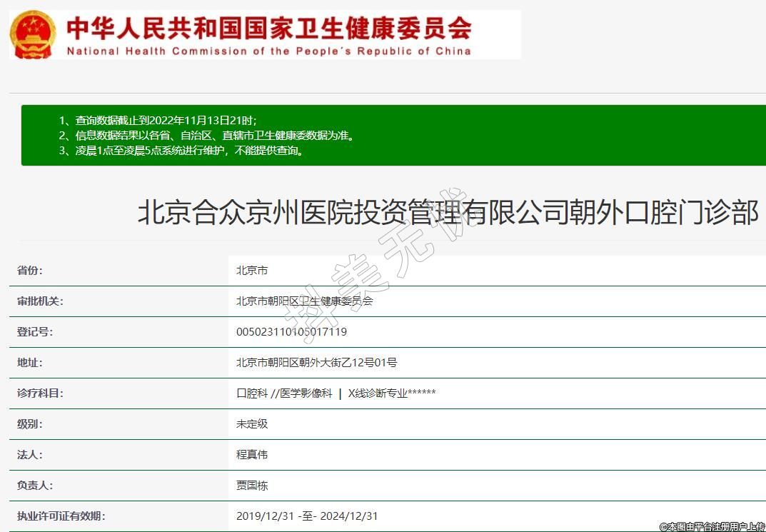
Task: Select the 口腔科 medical departments value
Action: (336, 393)
